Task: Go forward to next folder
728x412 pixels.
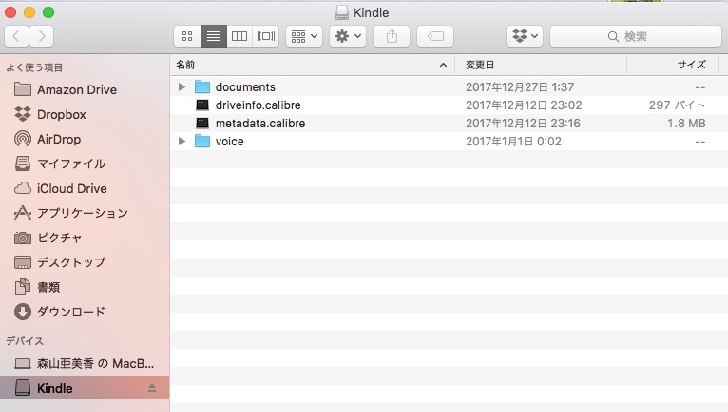Action: coord(41,36)
